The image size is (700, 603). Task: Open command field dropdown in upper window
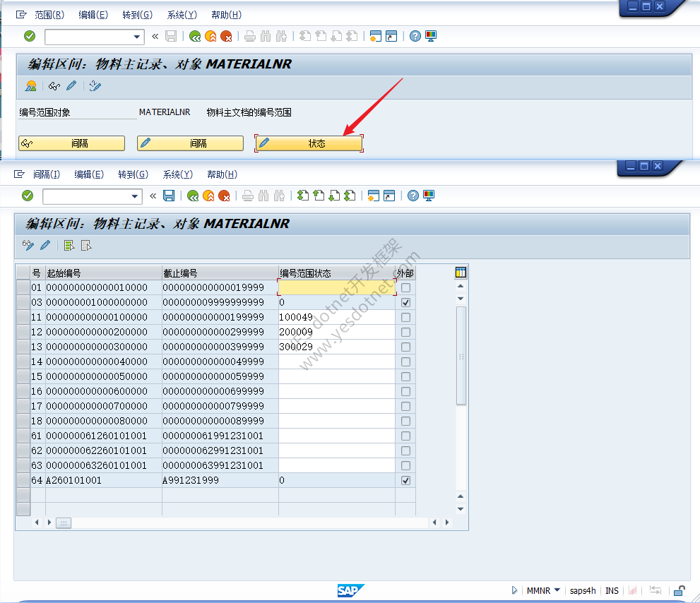click(x=136, y=37)
